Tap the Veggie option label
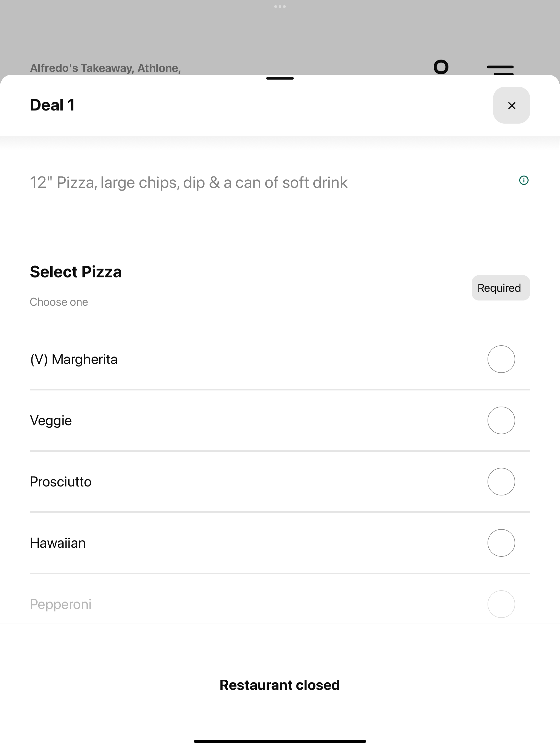 [x=51, y=421]
